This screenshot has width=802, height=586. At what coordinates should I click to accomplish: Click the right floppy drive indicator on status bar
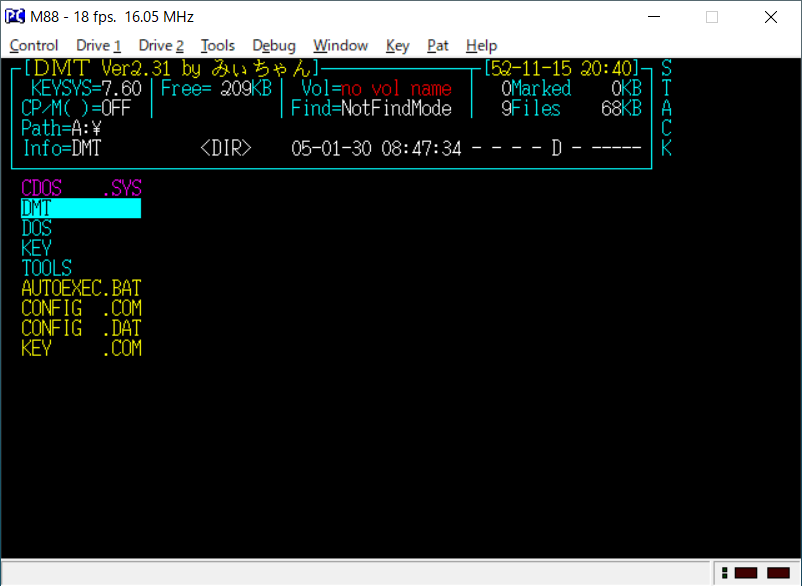pos(776,573)
